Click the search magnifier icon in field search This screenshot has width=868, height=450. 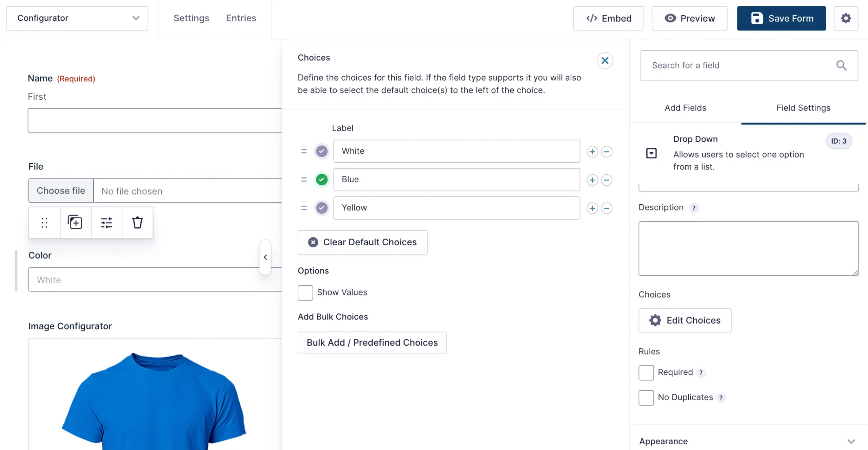(841, 65)
